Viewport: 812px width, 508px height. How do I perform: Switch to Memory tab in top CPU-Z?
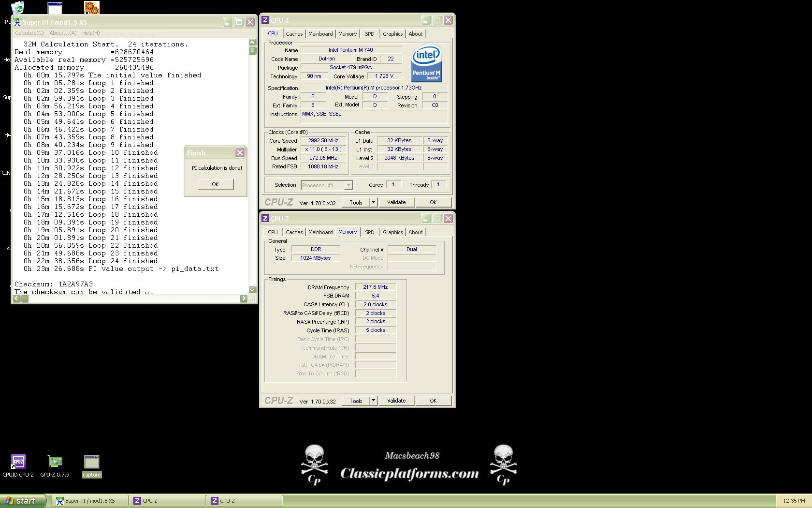tap(348, 34)
